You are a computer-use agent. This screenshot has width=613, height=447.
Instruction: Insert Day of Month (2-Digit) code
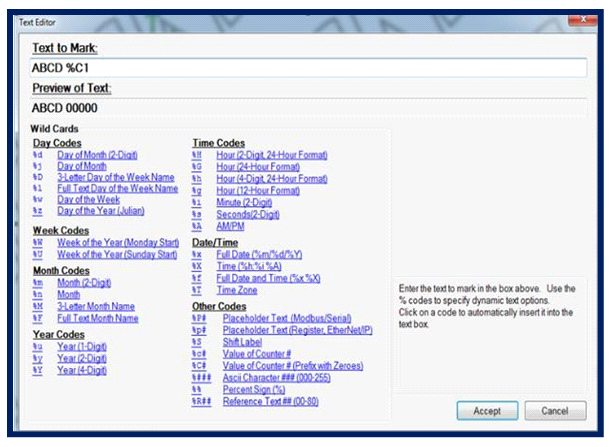pyautogui.click(x=97, y=156)
